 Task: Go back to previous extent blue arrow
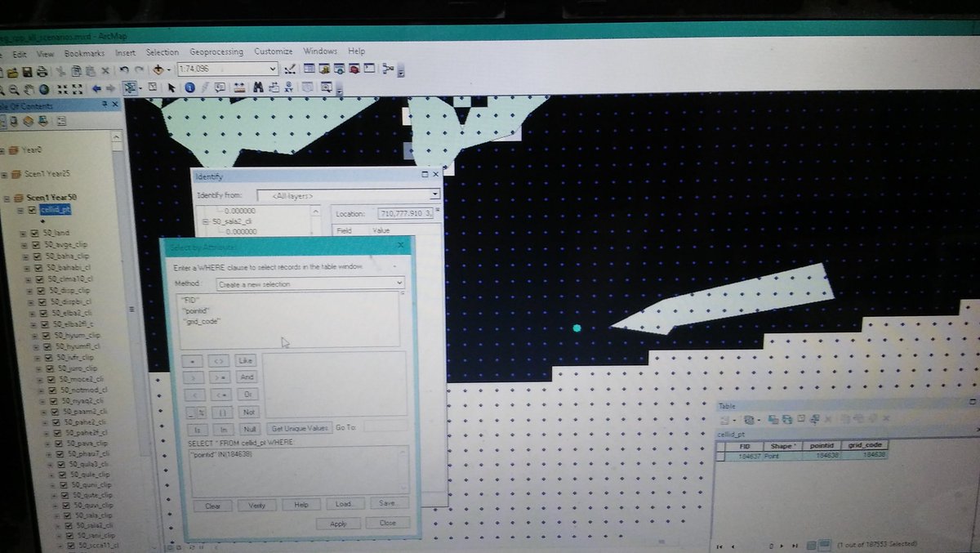click(96, 88)
